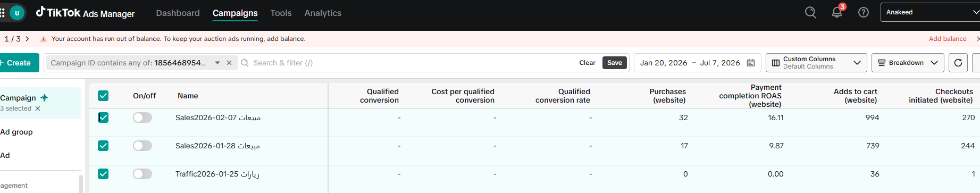
Task: Expand the Campaign ID filter dropdown arrow
Action: click(217, 63)
